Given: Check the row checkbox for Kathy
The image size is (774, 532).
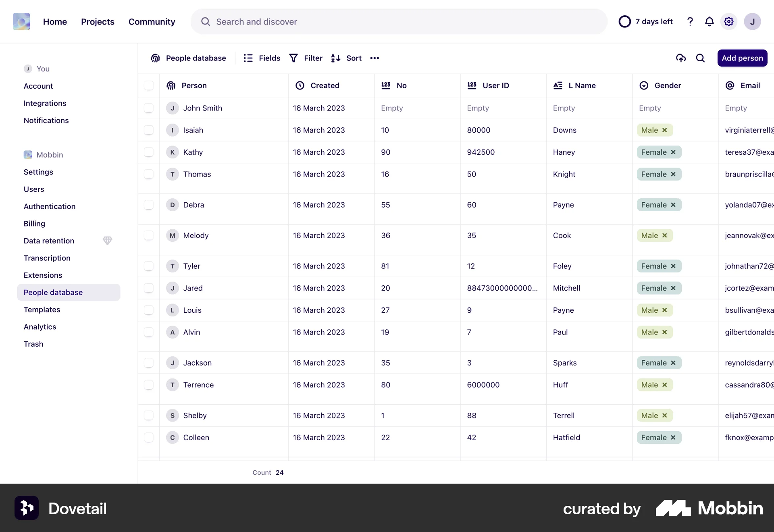Looking at the screenshot, I should [149, 152].
